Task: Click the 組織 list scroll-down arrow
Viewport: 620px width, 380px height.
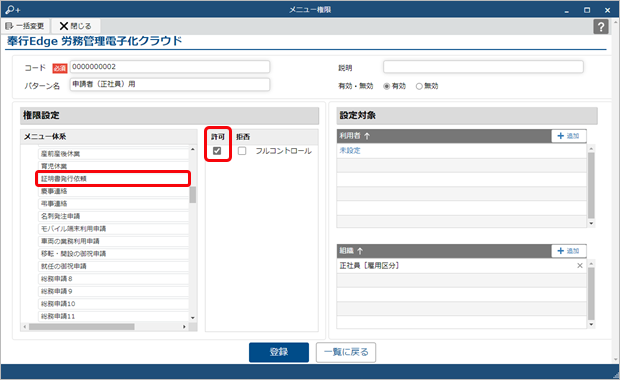Action: (591, 324)
